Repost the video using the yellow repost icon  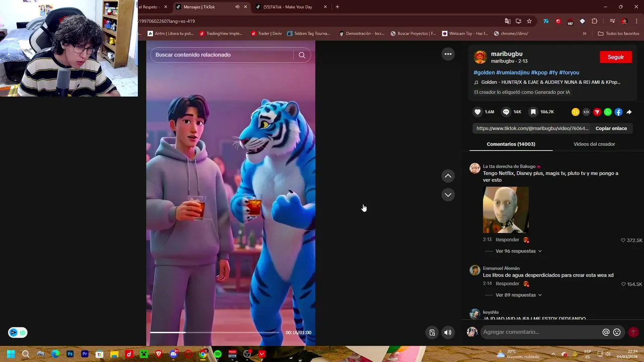[576, 112]
